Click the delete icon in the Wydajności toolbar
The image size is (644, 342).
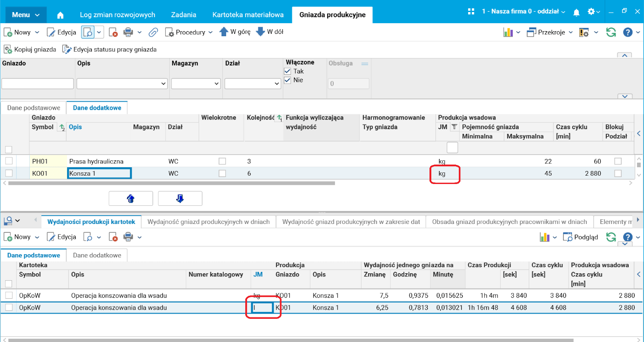point(113,237)
